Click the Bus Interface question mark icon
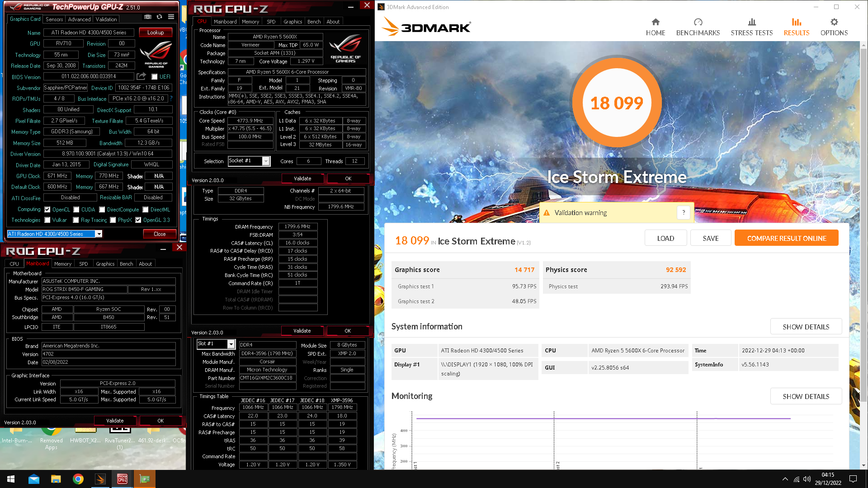Screen dimensions: 868x488 171,99
